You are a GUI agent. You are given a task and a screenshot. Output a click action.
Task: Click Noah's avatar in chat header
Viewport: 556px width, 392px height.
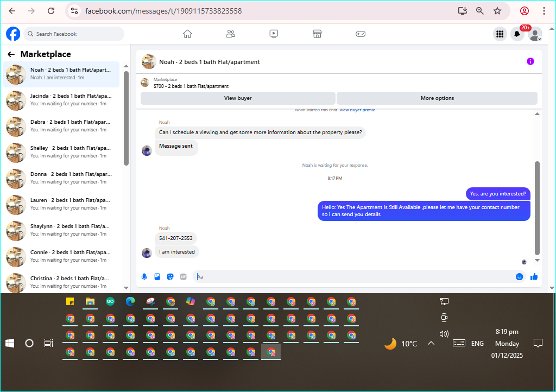tap(149, 62)
